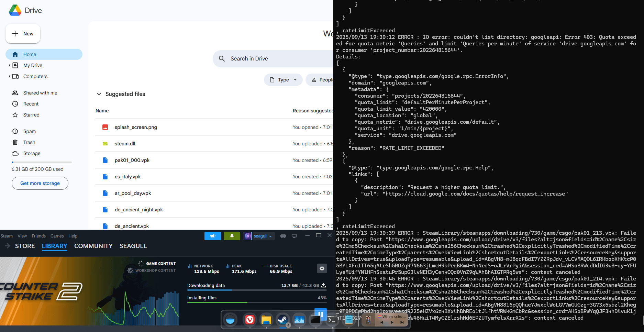Open the terminal prompt icon in dock

(332, 320)
